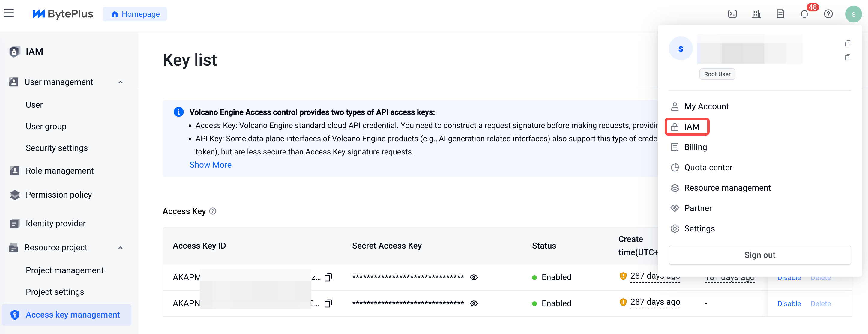Open Billing from the account menu

[696, 147]
